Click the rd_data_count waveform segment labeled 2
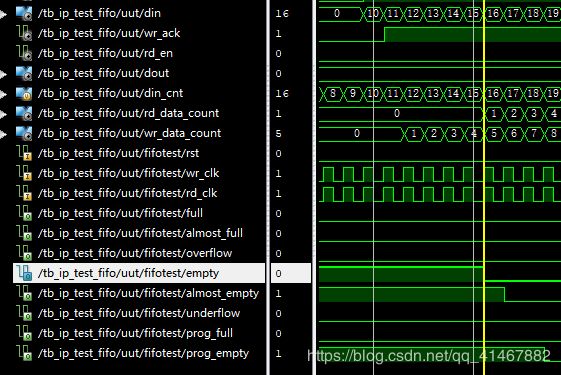 tap(514, 113)
